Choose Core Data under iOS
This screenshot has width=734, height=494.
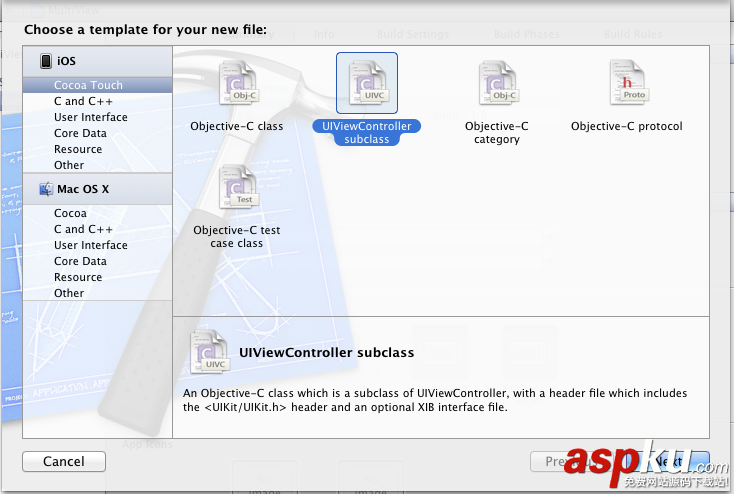click(x=97, y=133)
